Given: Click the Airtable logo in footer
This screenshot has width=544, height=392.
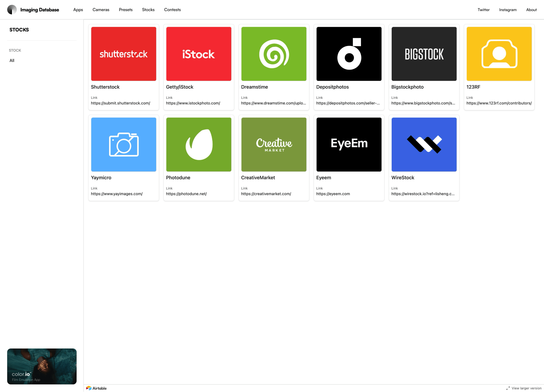Looking at the screenshot, I should (96, 388).
